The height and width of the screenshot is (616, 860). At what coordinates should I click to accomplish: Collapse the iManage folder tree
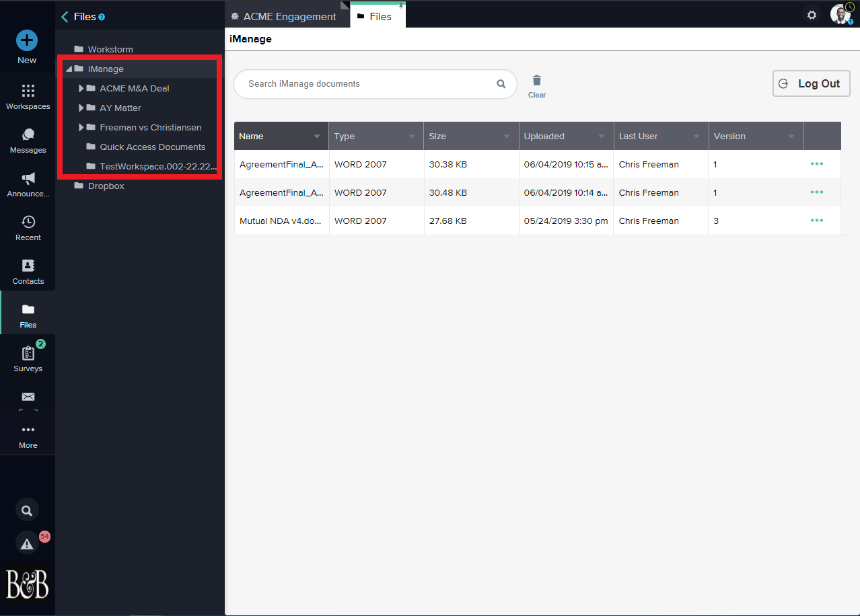tap(69, 69)
